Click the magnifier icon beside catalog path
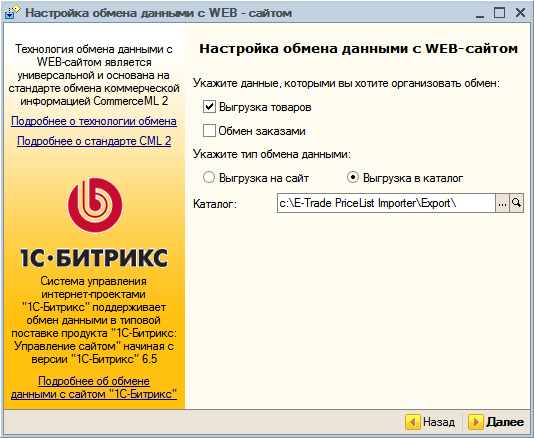 click(x=516, y=203)
